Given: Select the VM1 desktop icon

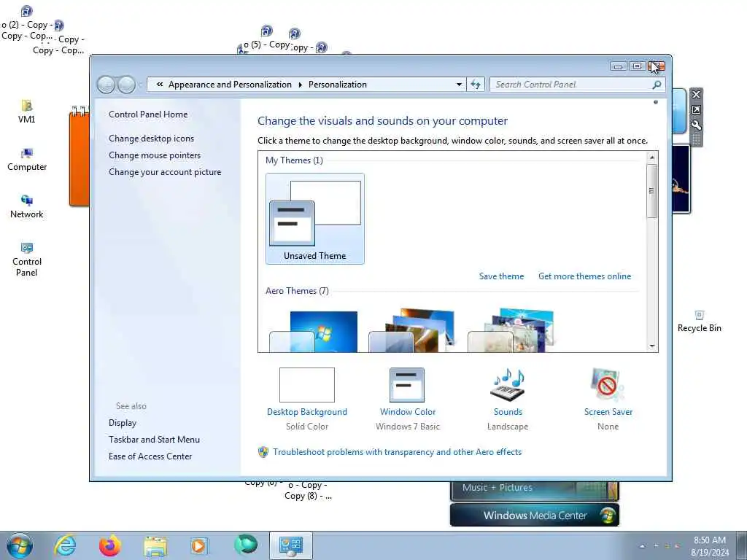Looking at the screenshot, I should click(x=27, y=112).
